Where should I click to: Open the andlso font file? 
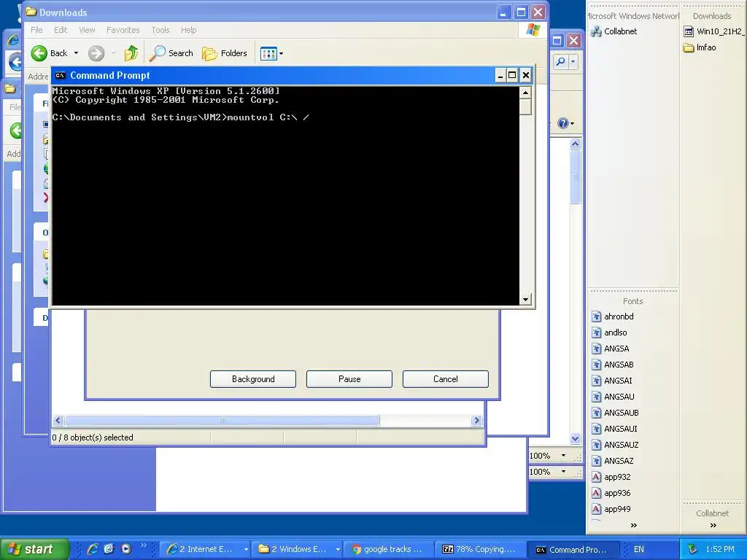click(609, 332)
